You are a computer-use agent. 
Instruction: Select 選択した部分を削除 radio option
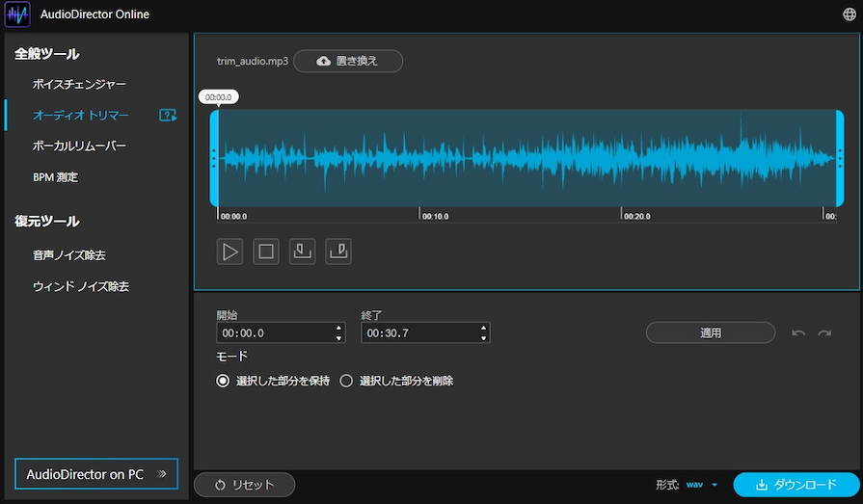tap(345, 381)
